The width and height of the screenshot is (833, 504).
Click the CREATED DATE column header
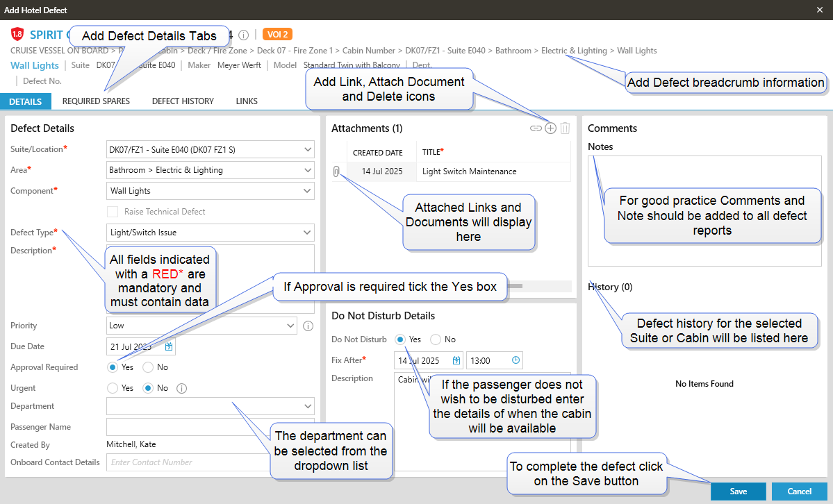(x=378, y=153)
